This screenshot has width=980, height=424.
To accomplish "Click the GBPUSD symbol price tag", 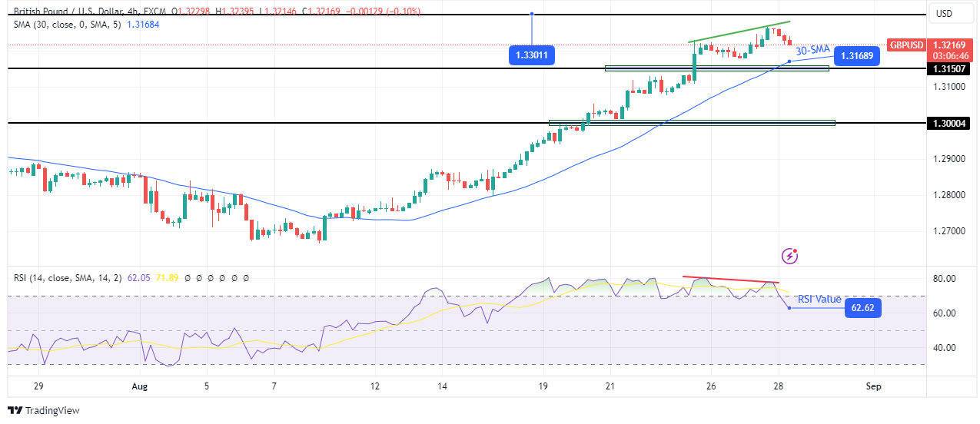I will [x=906, y=45].
